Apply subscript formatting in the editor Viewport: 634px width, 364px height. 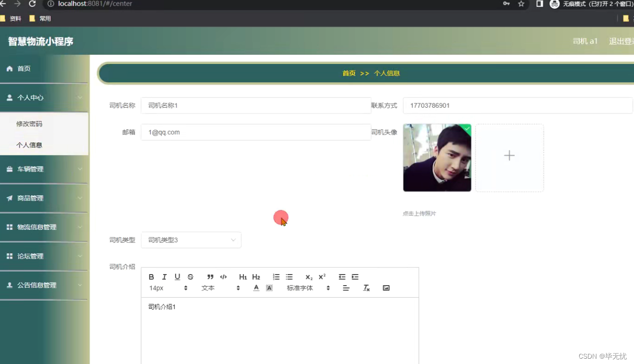(308, 276)
